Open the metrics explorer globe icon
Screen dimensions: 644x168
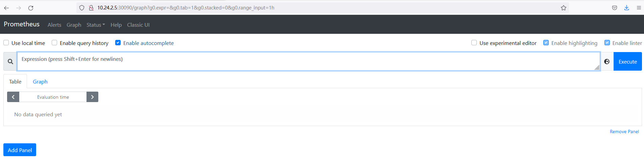[607, 62]
